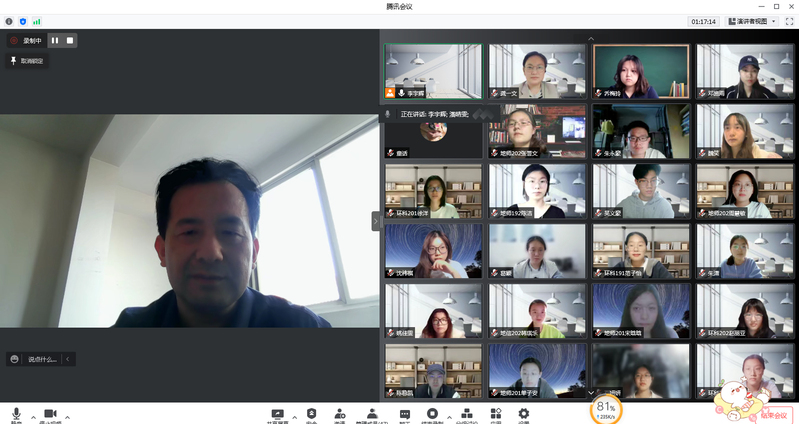Select 齐梅玲's video thumbnail
The width and height of the screenshot is (799, 424).
(640, 71)
